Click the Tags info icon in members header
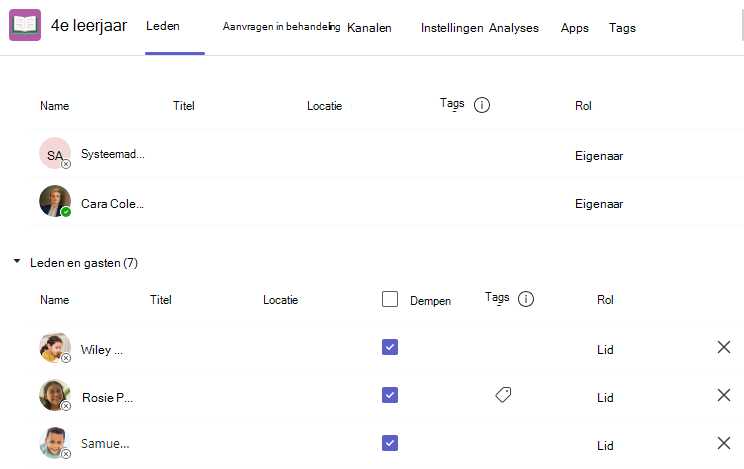The width and height of the screenshot is (744, 469). (526, 299)
